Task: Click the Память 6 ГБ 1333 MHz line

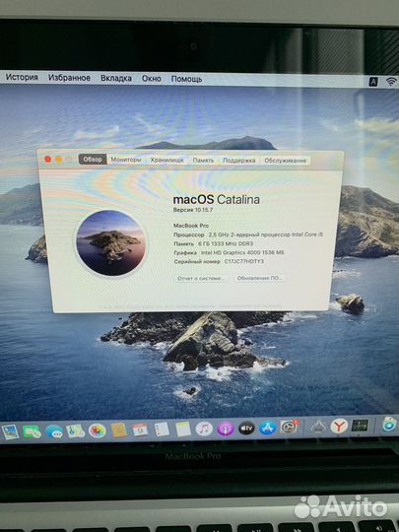Action: (x=214, y=243)
